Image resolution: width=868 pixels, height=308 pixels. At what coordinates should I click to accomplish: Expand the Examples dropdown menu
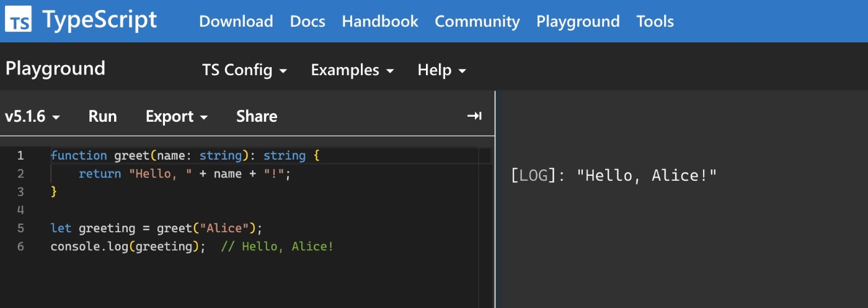(352, 70)
